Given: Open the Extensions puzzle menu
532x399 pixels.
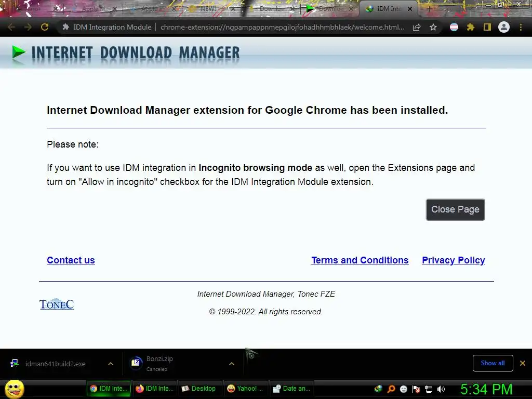Looking at the screenshot, I should (x=471, y=27).
